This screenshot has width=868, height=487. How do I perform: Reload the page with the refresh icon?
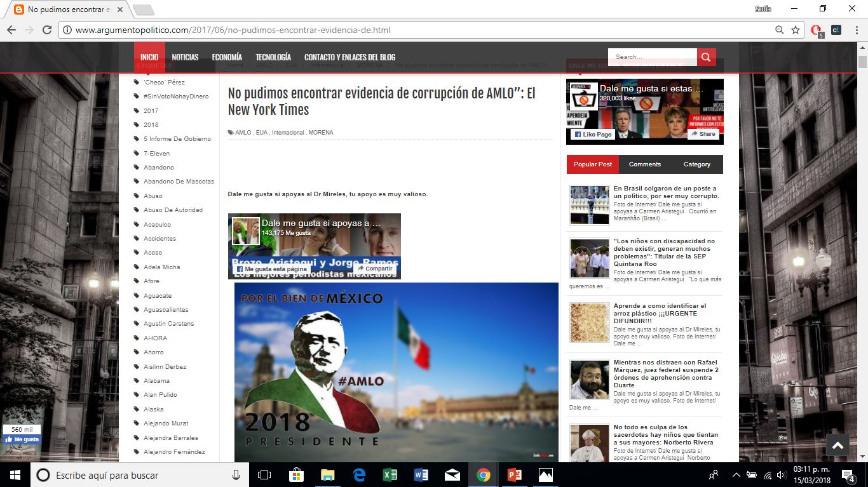tap(46, 30)
